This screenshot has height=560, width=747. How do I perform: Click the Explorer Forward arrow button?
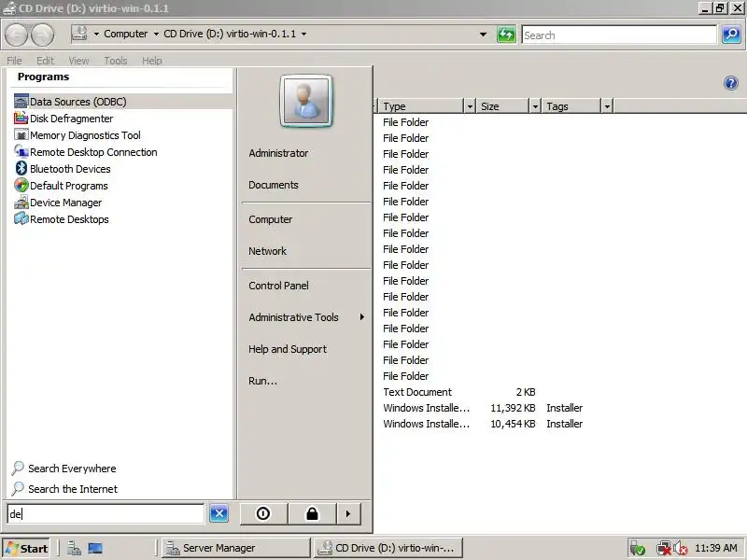click(42, 35)
